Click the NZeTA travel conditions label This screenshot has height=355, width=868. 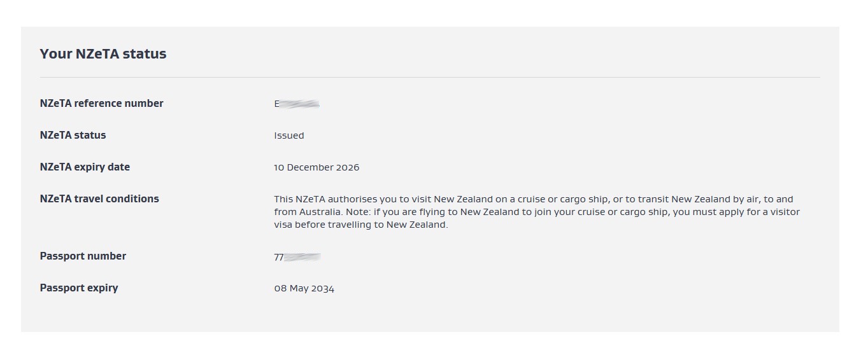pos(99,199)
